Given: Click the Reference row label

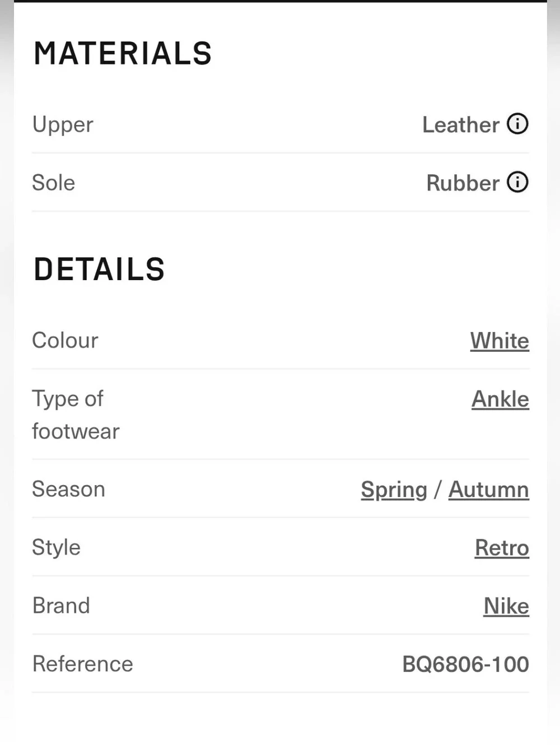Looking at the screenshot, I should click(x=82, y=664).
